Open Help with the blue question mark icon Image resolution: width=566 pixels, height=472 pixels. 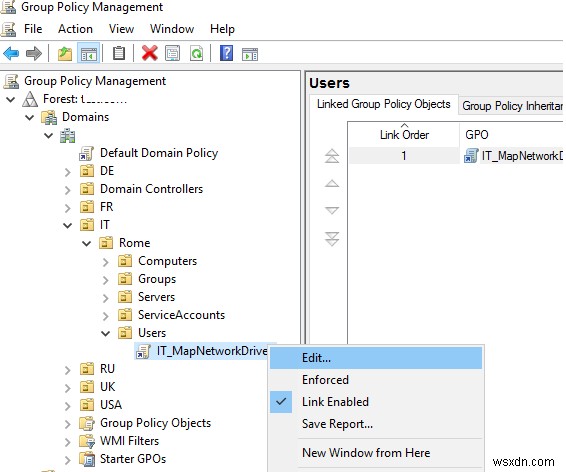[226, 54]
